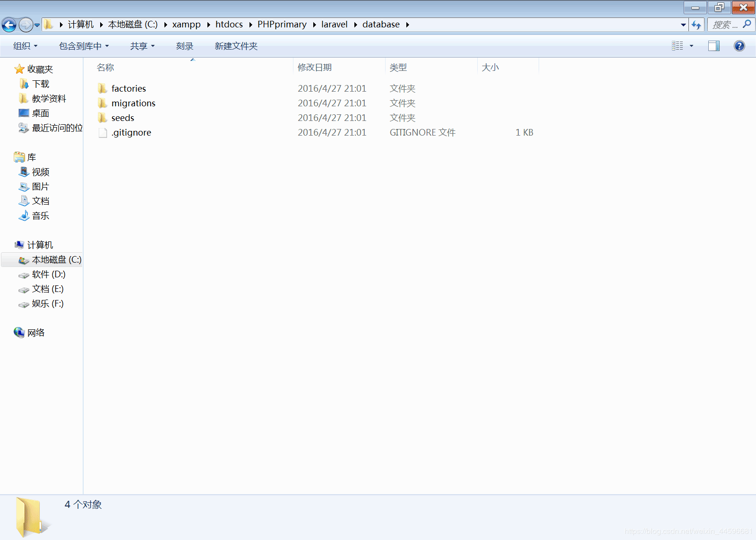Viewport: 756px width, 540px height.
Task: Click the 刻录 (Burn) button
Action: 184,46
